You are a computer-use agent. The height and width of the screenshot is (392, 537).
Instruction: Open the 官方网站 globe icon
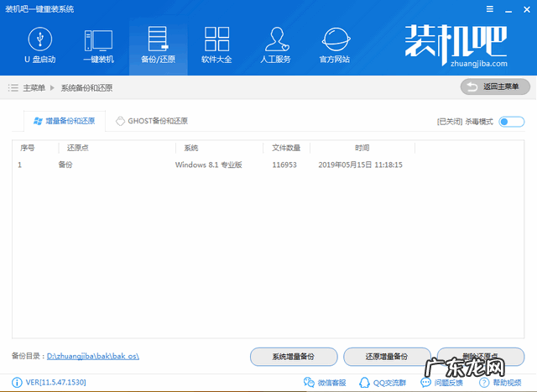(x=336, y=39)
